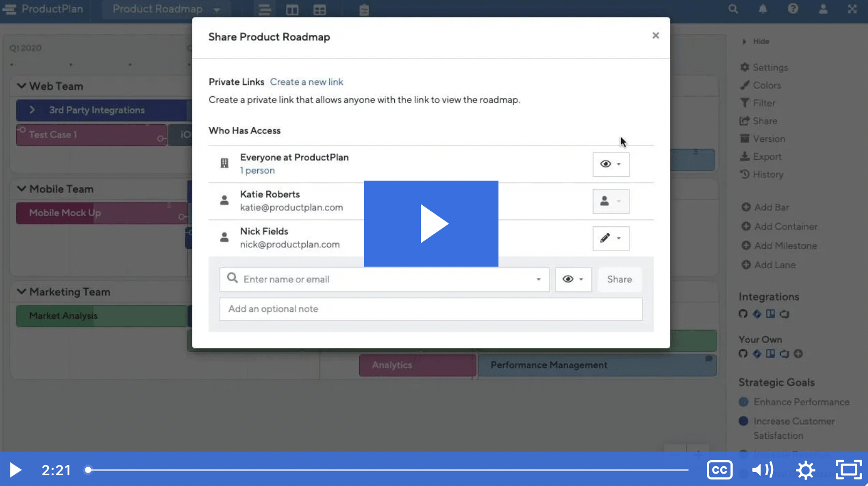Open edit permission dropdown for Nick Fields
Image resolution: width=868 pixels, height=486 pixels.
(611, 238)
